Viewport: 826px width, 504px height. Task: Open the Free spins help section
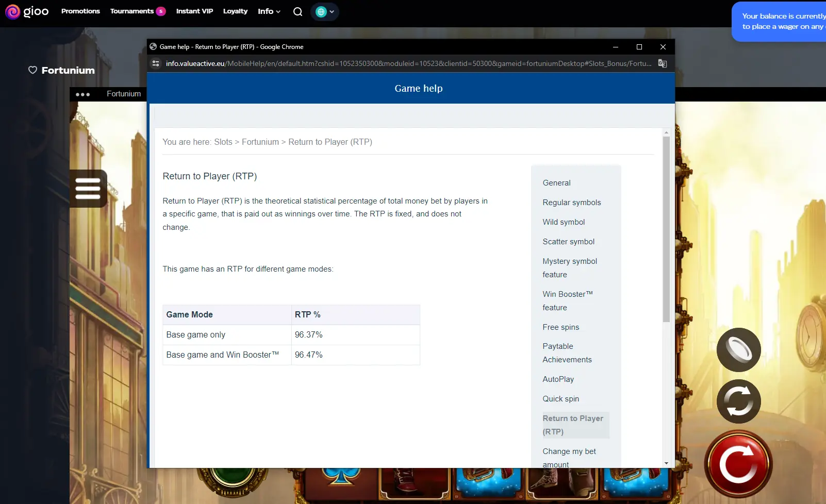click(560, 327)
